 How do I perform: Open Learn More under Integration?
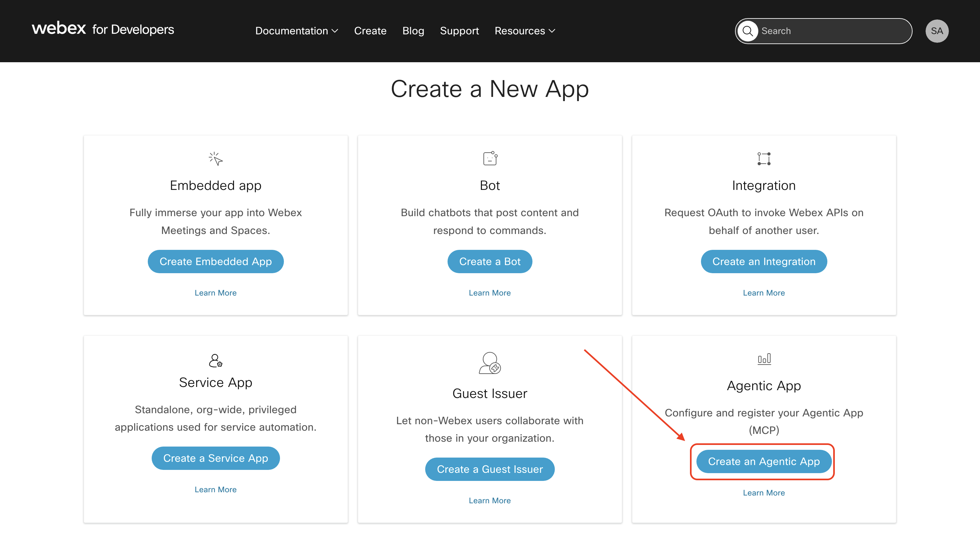coord(764,293)
